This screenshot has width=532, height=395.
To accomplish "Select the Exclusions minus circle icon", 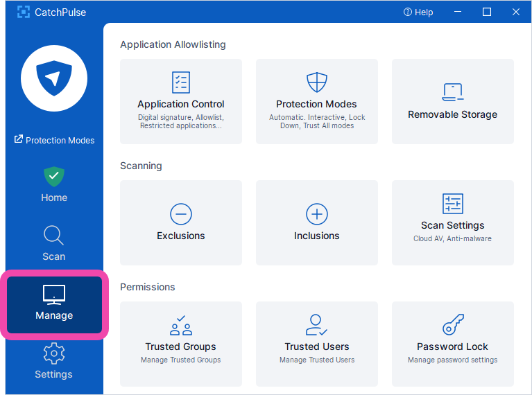I will [x=180, y=214].
